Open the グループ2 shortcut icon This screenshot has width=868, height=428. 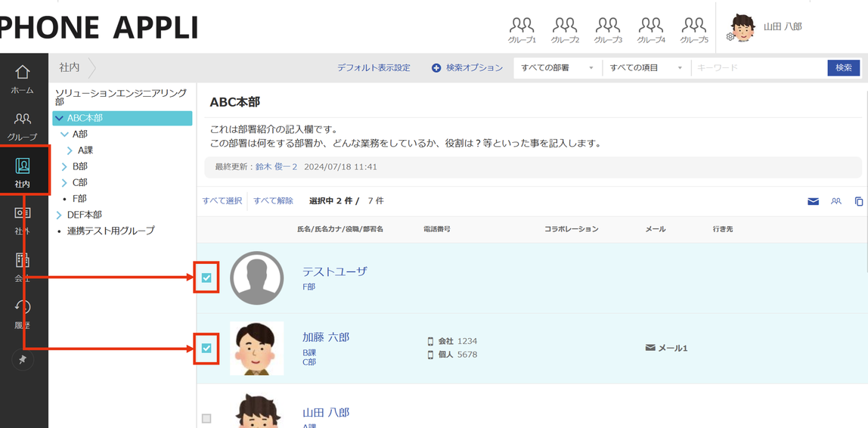(565, 30)
